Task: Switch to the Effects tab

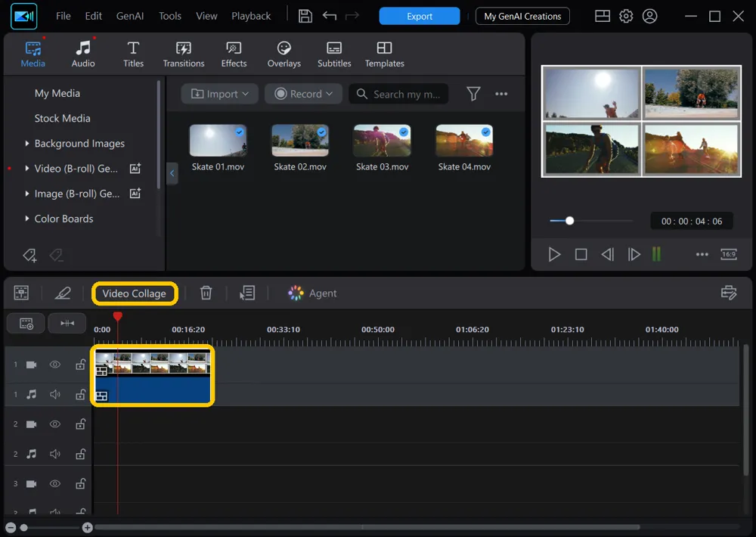Action: pos(234,54)
